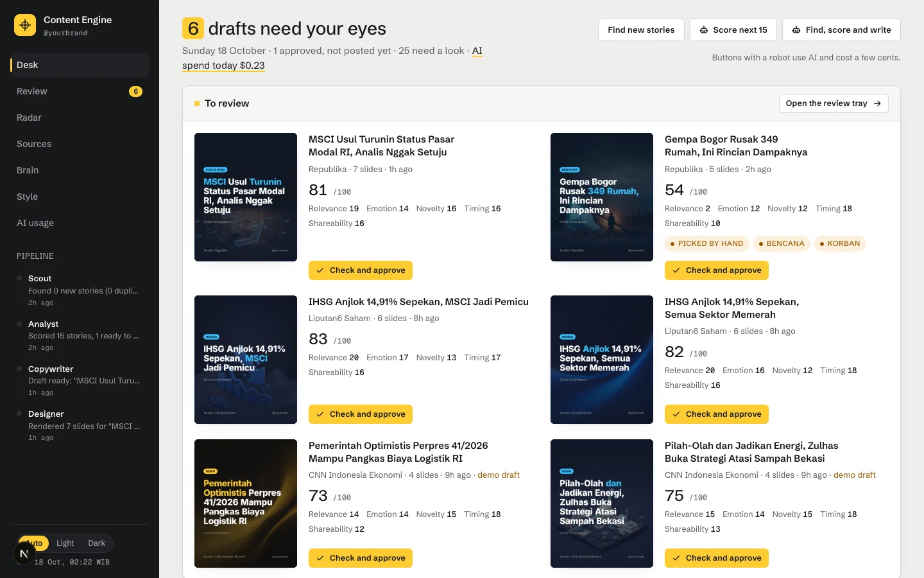This screenshot has width=924, height=578.
Task: Click the PICKED BY HAND tag
Action: click(x=706, y=244)
